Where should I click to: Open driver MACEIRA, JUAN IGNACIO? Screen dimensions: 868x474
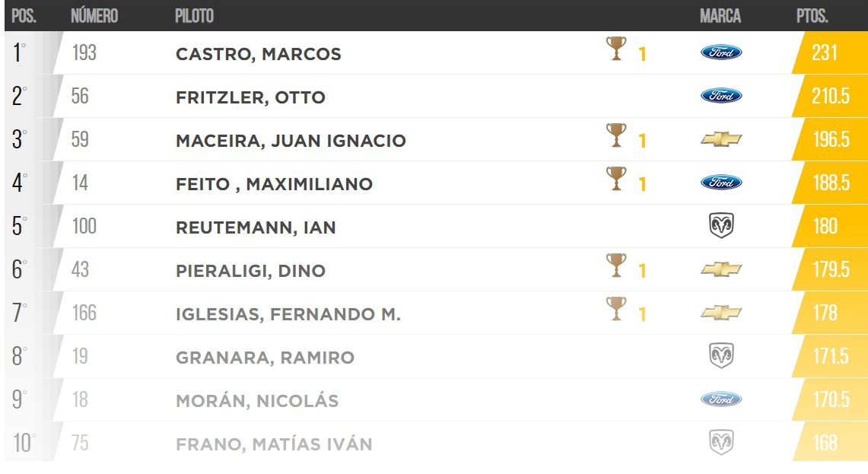coord(291,141)
